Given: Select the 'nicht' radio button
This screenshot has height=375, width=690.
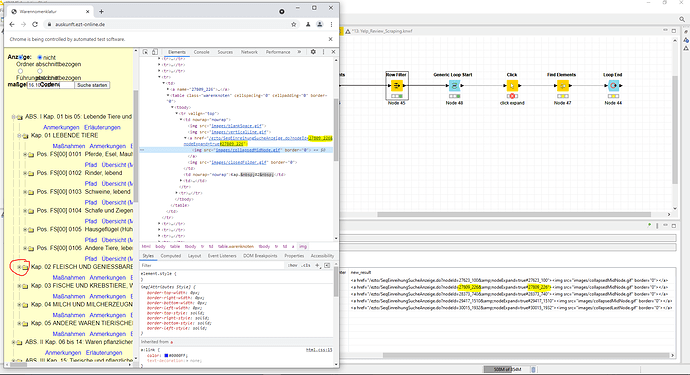Looking at the screenshot, I should [x=40, y=57].
